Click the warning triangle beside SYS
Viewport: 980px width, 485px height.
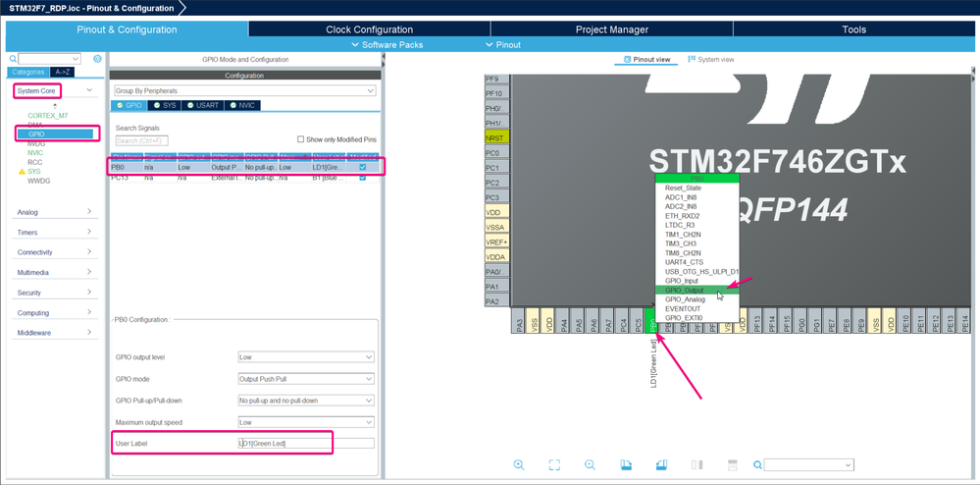click(x=22, y=171)
